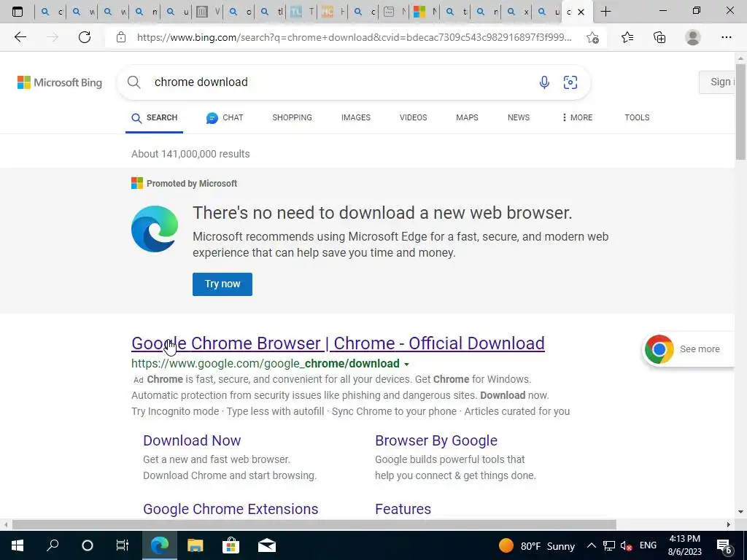The image size is (747, 560).
Task: Open the search TOOLS option
Action: click(x=637, y=117)
